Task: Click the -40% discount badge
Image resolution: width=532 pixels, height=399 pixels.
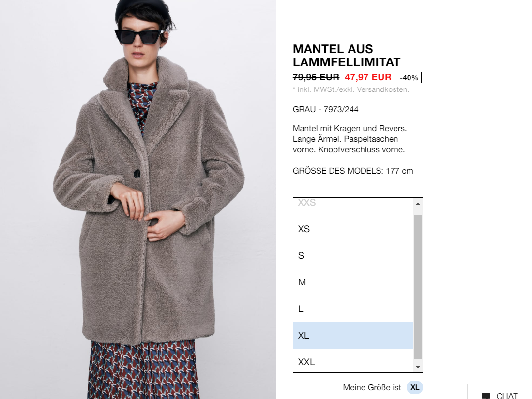Action: pyautogui.click(x=409, y=78)
